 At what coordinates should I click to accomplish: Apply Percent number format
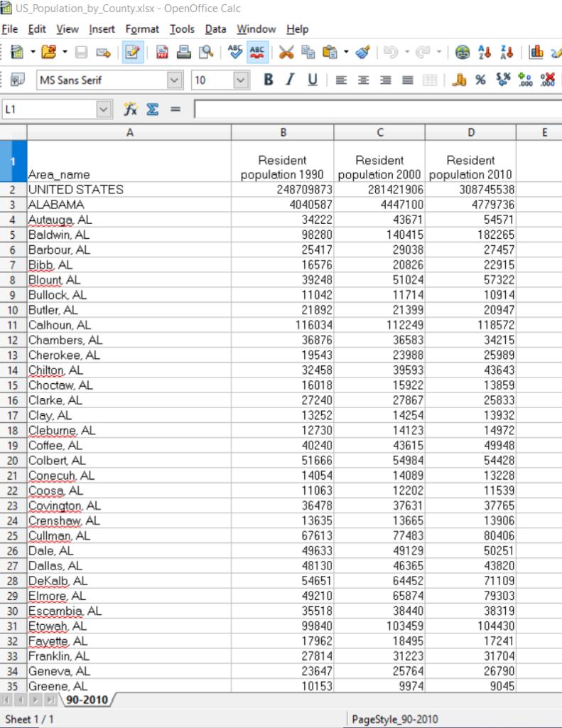coord(480,80)
